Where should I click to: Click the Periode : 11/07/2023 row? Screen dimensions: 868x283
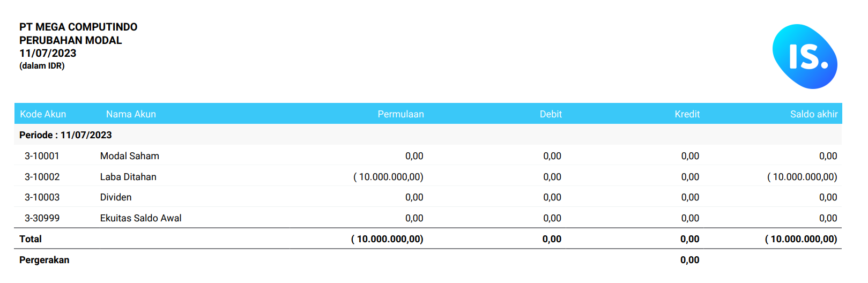click(x=428, y=135)
